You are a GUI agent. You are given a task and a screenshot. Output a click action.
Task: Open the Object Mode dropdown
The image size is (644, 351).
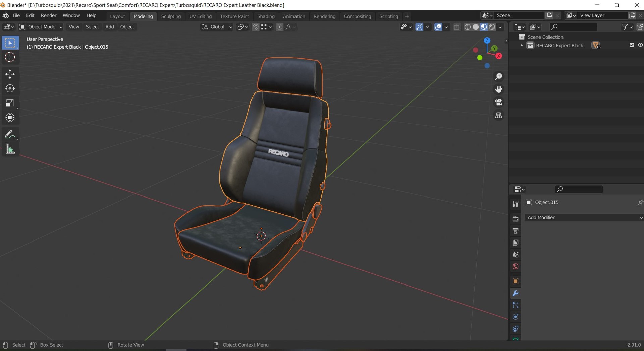click(x=41, y=27)
